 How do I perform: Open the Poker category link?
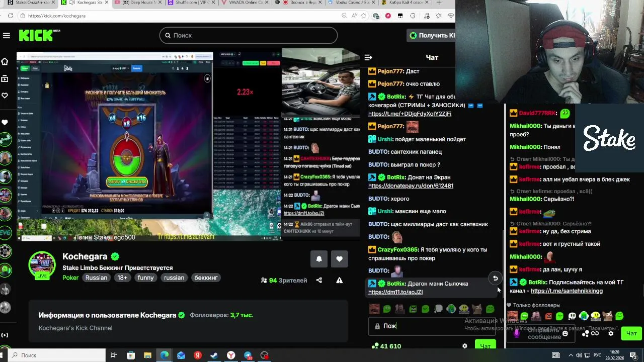pyautogui.click(x=70, y=278)
